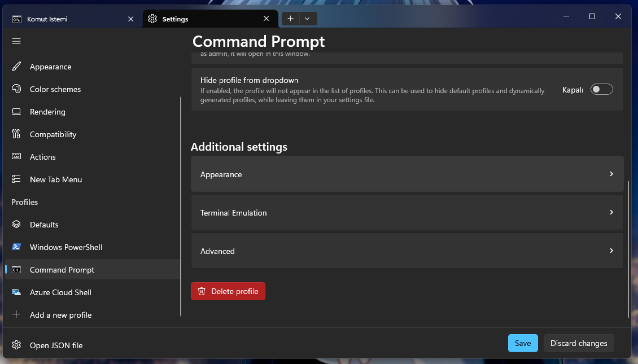This screenshot has height=364, width=638.
Task: Click Add a new profile
Action: point(93,315)
